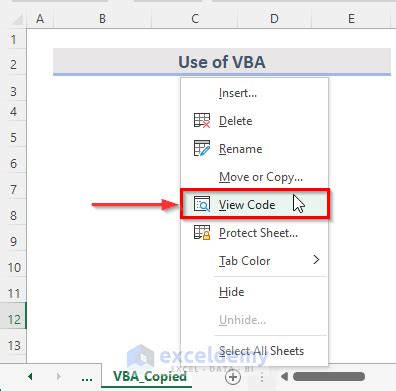Select the Select All corner triangle
396x391 pixels.
point(18,19)
